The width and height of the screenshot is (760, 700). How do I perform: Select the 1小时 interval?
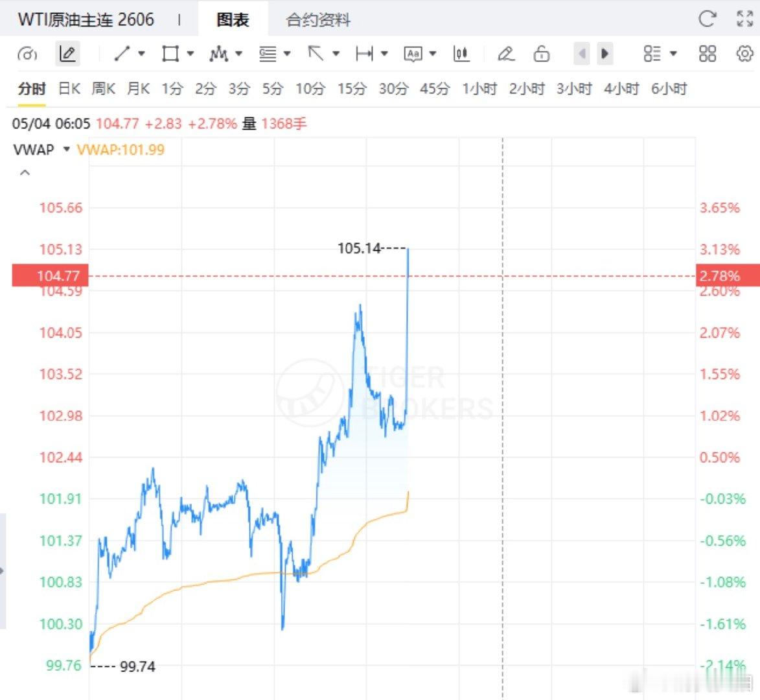click(x=479, y=89)
